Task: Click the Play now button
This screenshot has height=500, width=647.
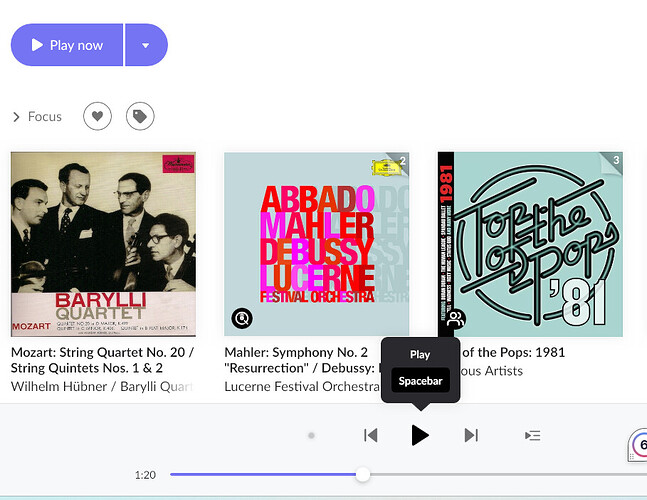Action: [x=67, y=45]
